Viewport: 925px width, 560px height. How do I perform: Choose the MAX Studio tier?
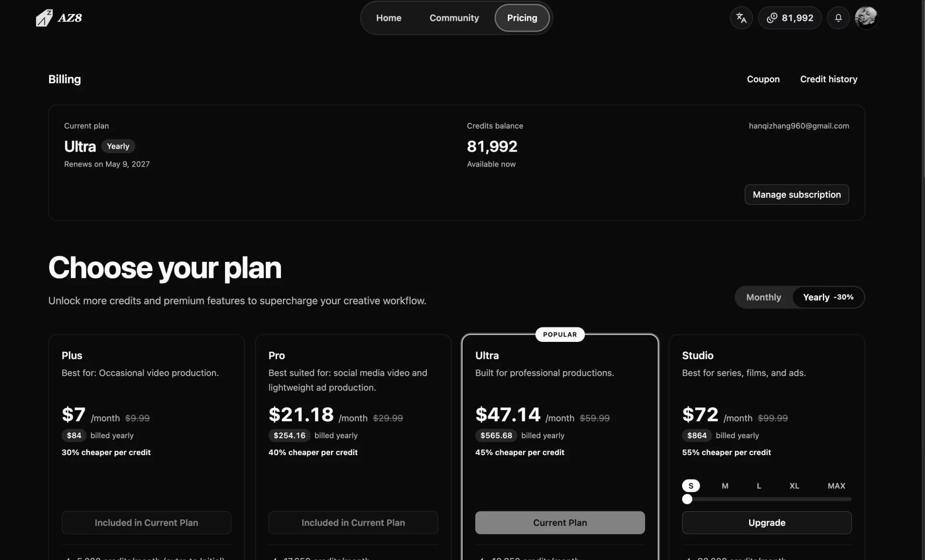coord(836,486)
